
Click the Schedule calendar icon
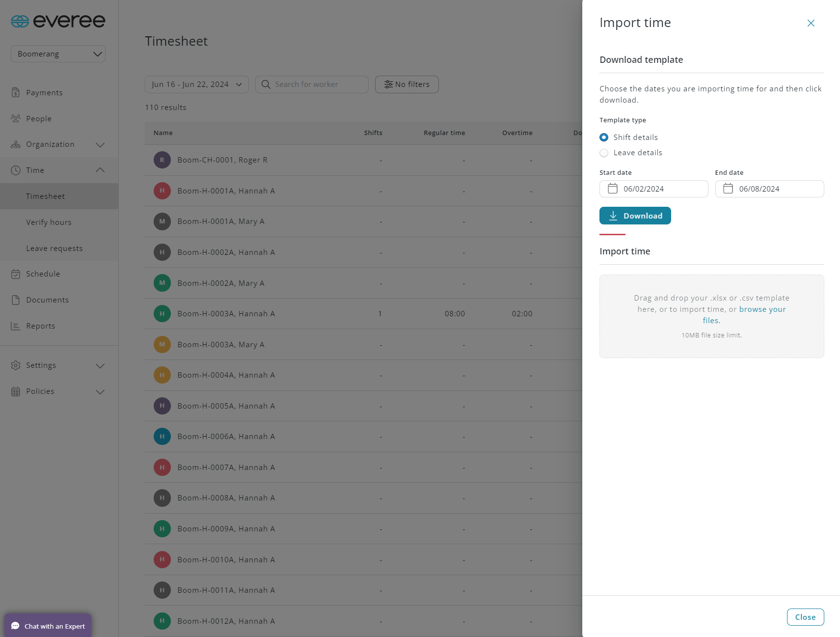[16, 274]
